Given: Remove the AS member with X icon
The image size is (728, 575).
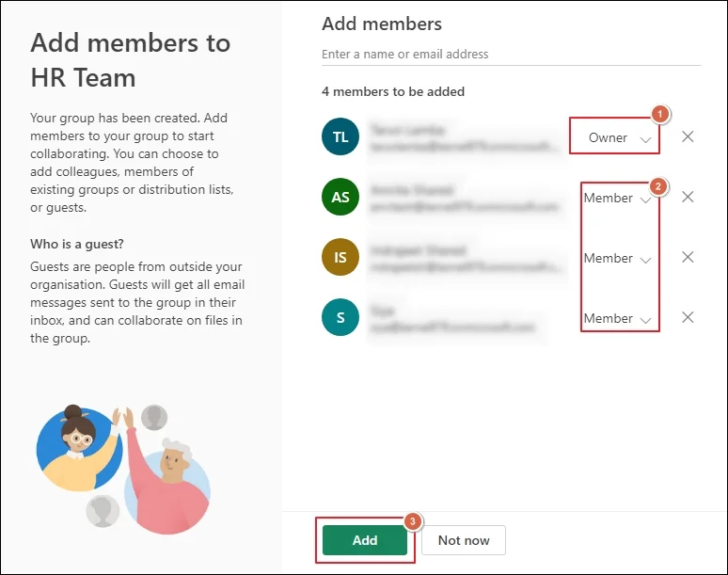Looking at the screenshot, I should coord(688,197).
